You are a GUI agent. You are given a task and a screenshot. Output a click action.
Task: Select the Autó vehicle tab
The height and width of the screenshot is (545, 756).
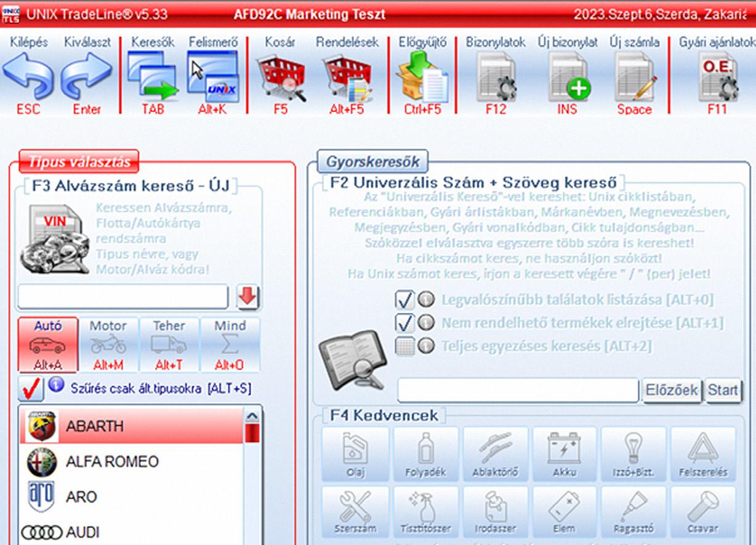point(48,344)
